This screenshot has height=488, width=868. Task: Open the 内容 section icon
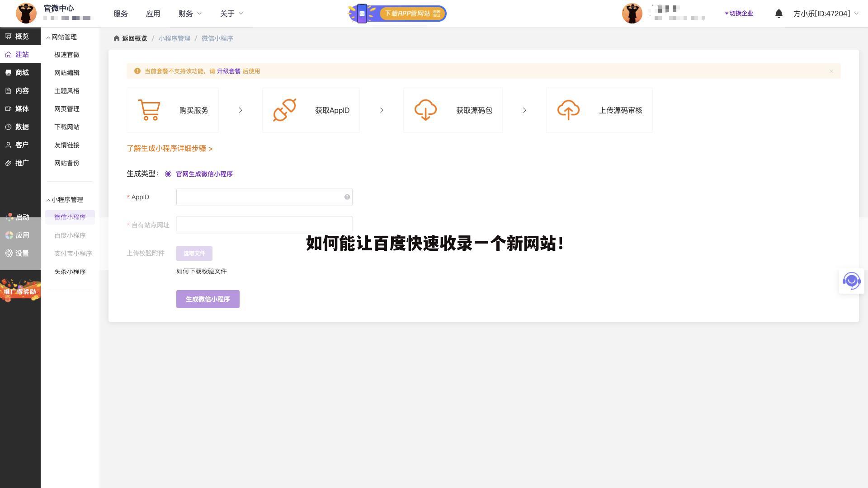[8, 90]
